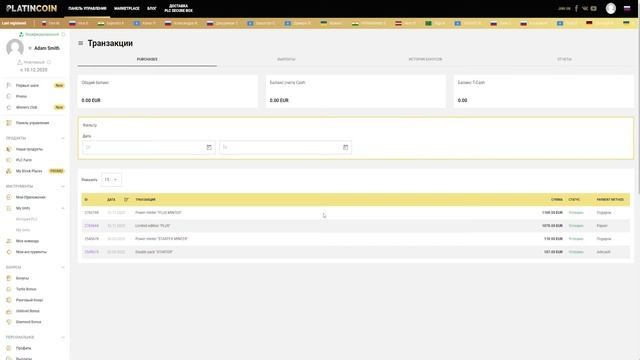Switch to the Выплаты tab
The image size is (640, 360).
point(286,59)
